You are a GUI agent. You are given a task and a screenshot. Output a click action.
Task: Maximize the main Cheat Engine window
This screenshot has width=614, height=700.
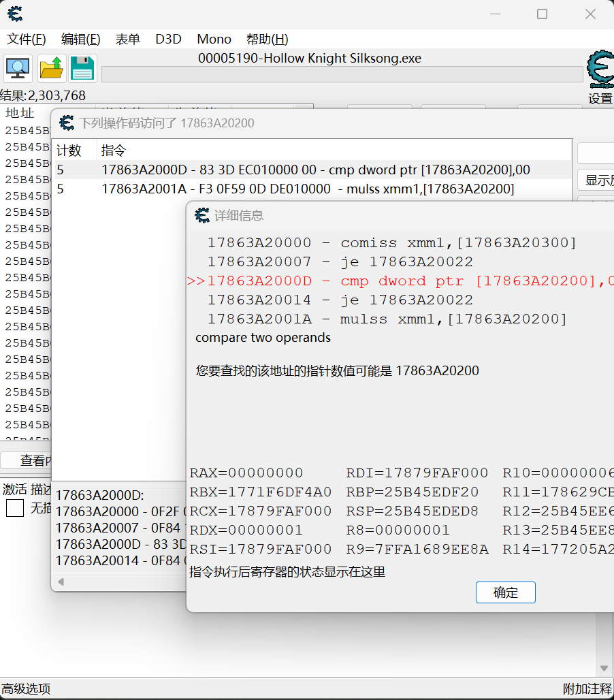click(542, 14)
